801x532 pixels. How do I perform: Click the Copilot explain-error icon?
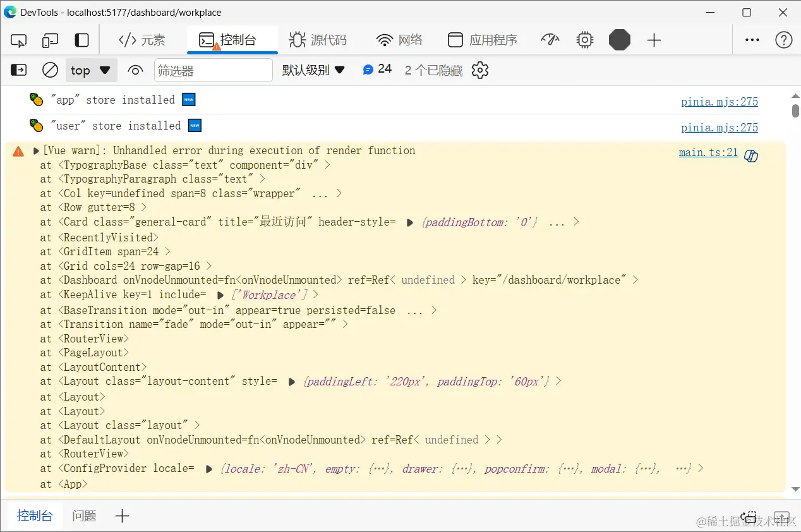click(751, 156)
